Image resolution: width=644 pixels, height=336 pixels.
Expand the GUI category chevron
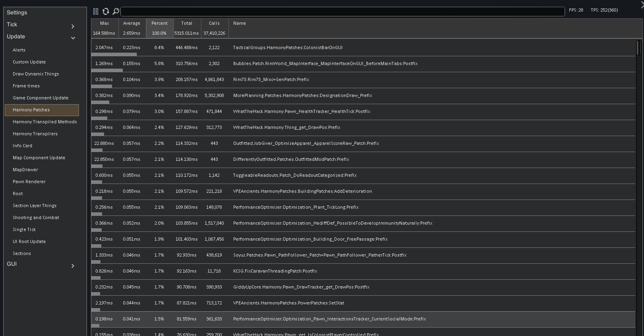73,266
